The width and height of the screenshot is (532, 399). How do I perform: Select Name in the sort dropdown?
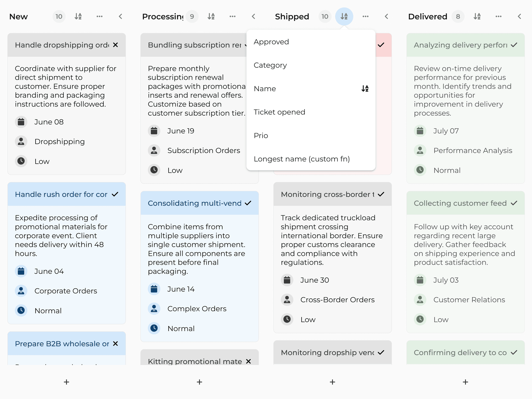(265, 89)
